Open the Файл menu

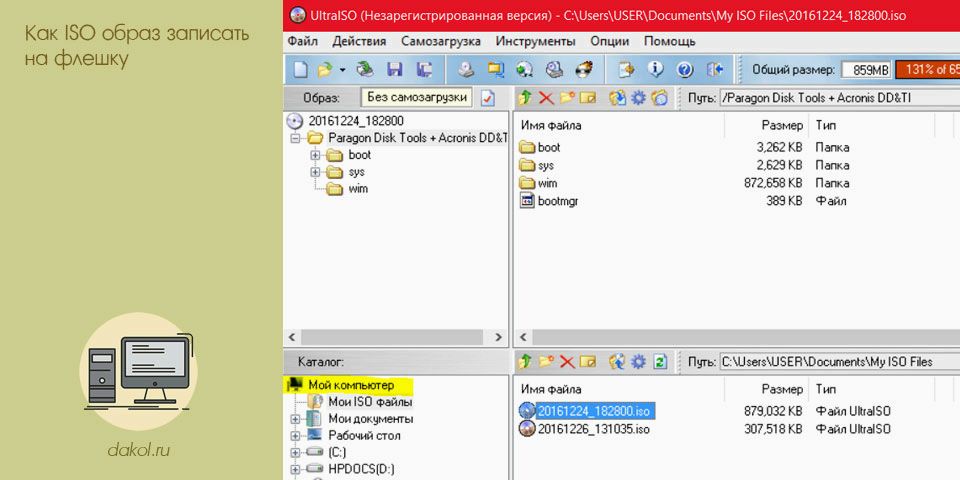point(302,42)
